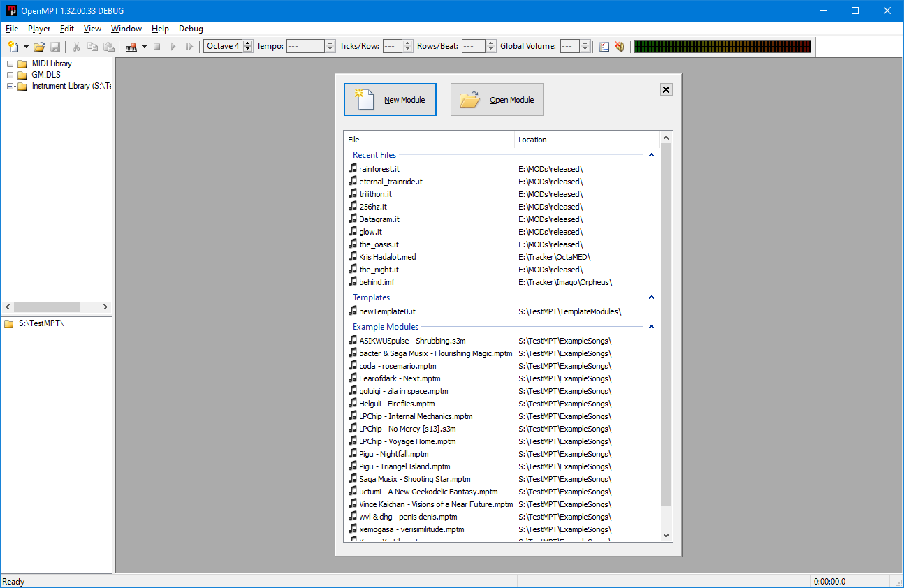Click the Open Module button
The width and height of the screenshot is (904, 588).
pyautogui.click(x=497, y=100)
